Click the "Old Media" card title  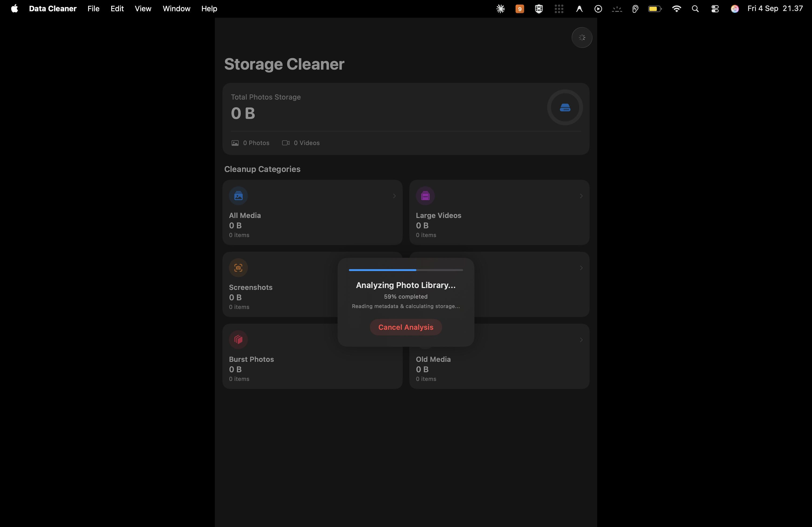pos(433,359)
